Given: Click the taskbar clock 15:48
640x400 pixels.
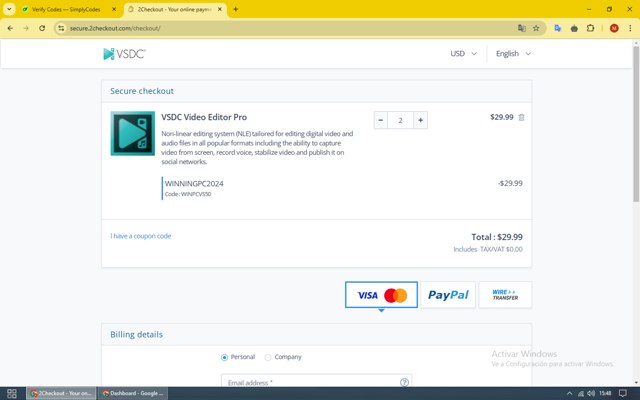Looking at the screenshot, I should click(605, 393).
